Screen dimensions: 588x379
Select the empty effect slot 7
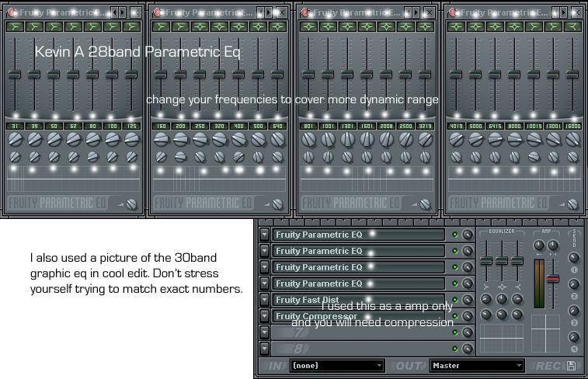(x=358, y=332)
